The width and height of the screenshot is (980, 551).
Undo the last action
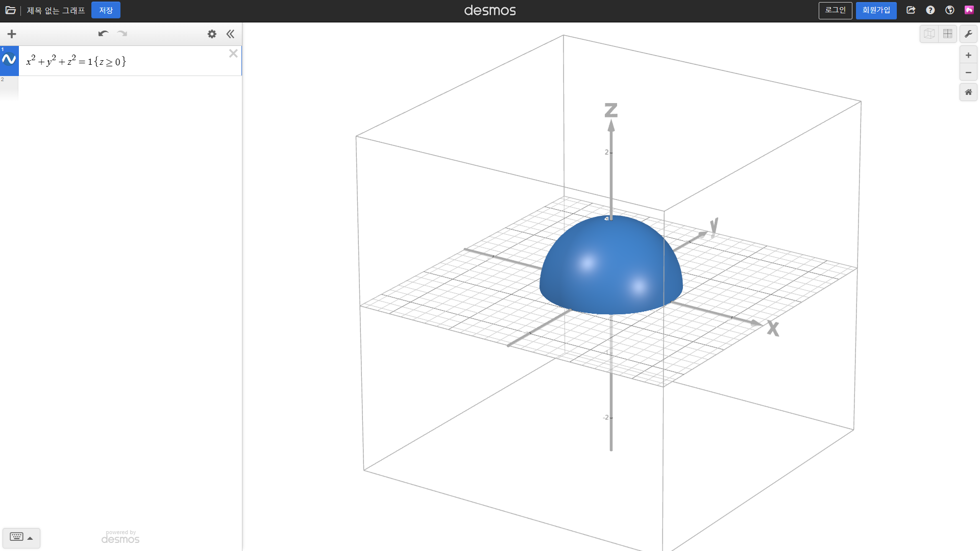click(x=103, y=34)
